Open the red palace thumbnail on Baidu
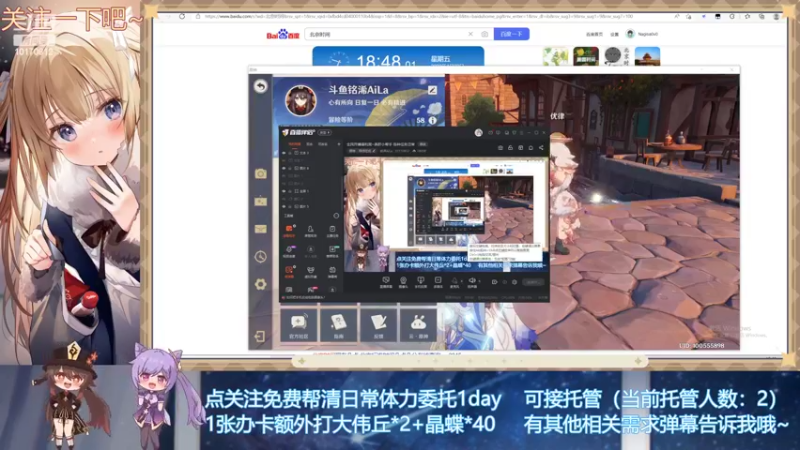800x450 pixels. click(x=647, y=56)
